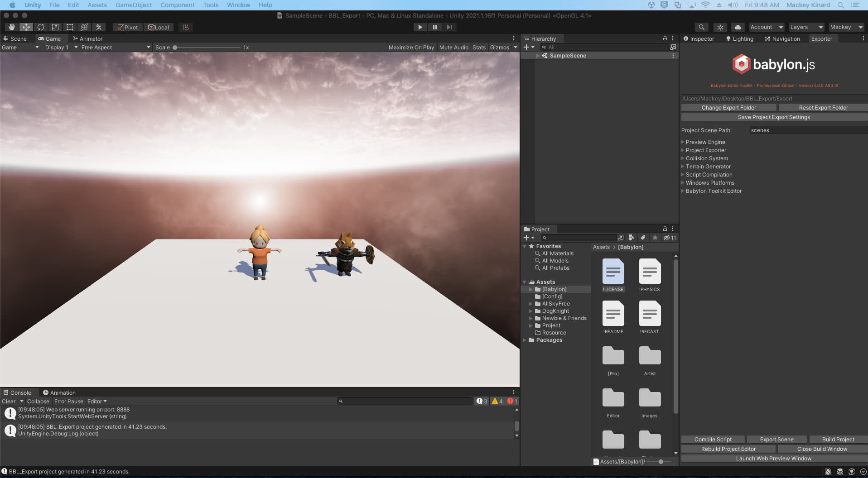The height and width of the screenshot is (478, 868).
Task: Click the macOS Wi-Fi status icon
Action: 705,5
